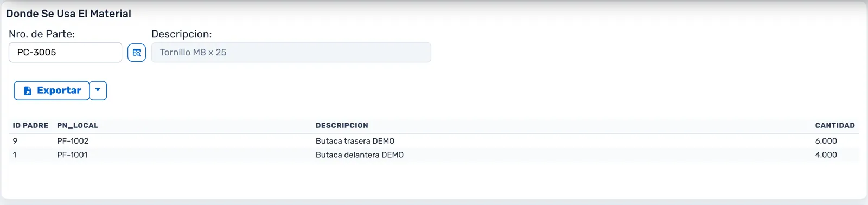Click the ID padre cell with value 1
The width and height of the screenshot is (868, 205).
(x=15, y=155)
